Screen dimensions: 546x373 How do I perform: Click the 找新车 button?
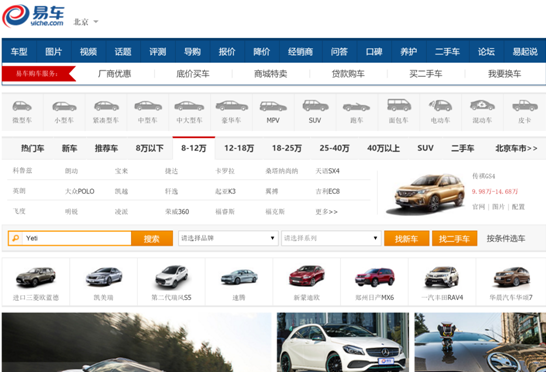tap(406, 239)
